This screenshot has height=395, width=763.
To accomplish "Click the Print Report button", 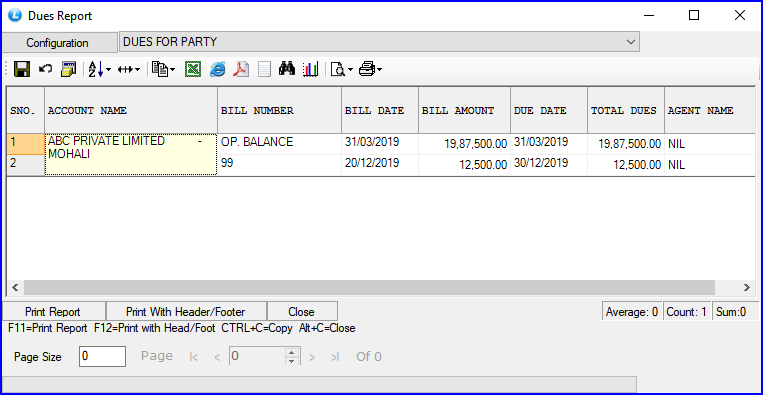I will pyautogui.click(x=53, y=311).
